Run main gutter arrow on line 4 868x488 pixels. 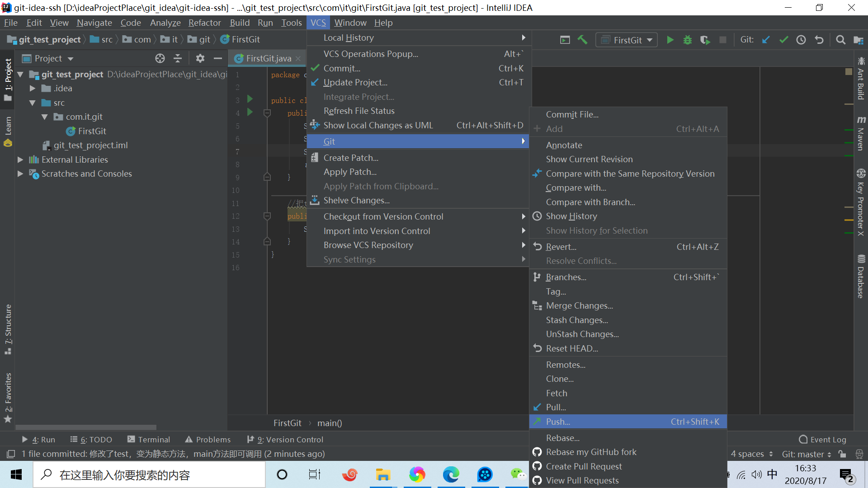250,112
